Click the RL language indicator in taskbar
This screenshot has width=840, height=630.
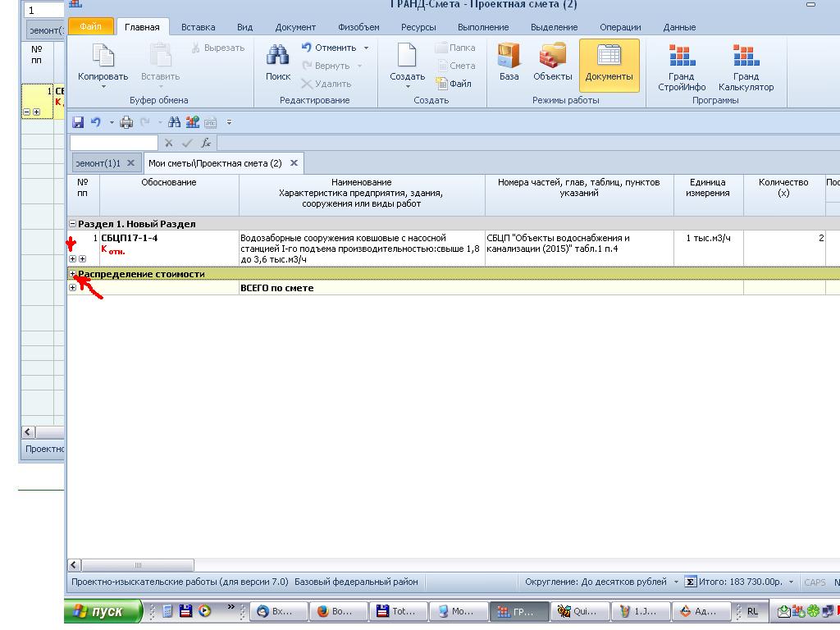753,611
